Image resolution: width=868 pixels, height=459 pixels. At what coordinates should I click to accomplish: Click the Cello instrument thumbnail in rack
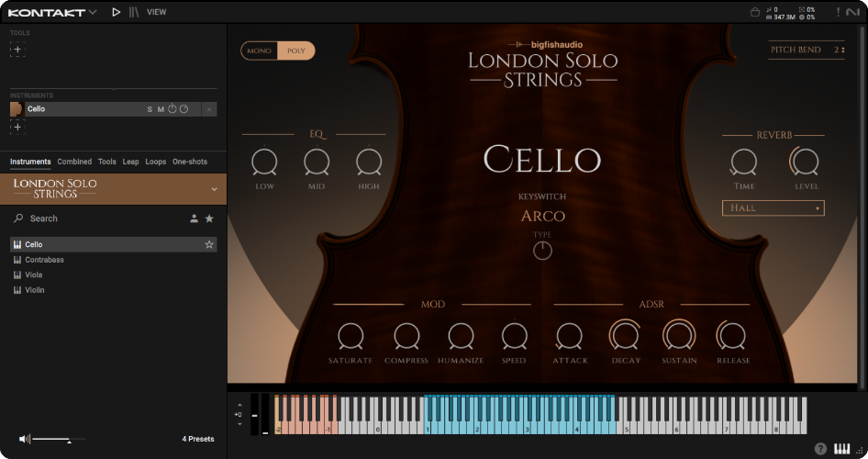point(16,109)
